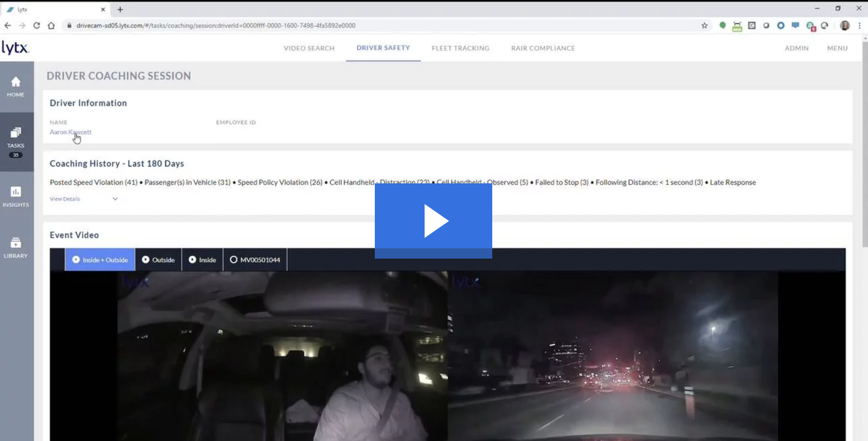Switch to Video Search tab

[309, 48]
